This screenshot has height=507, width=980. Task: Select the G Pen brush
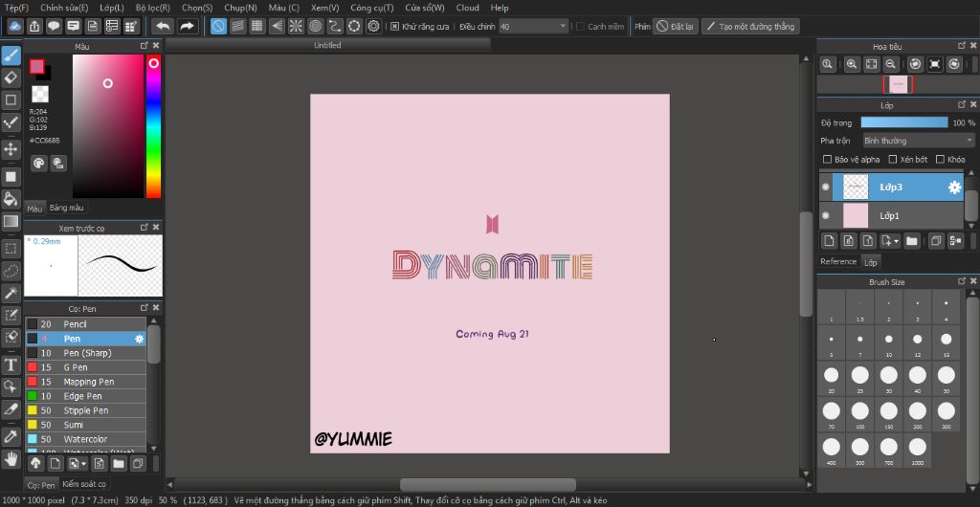pyautogui.click(x=85, y=367)
